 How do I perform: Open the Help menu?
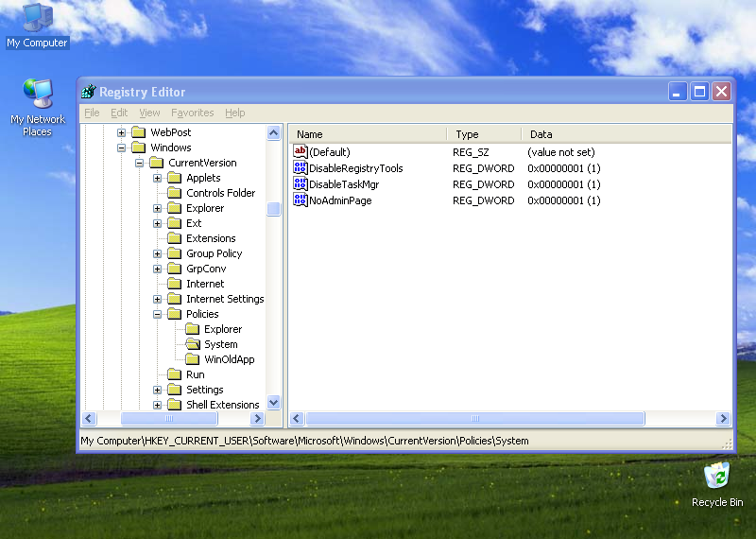[234, 113]
